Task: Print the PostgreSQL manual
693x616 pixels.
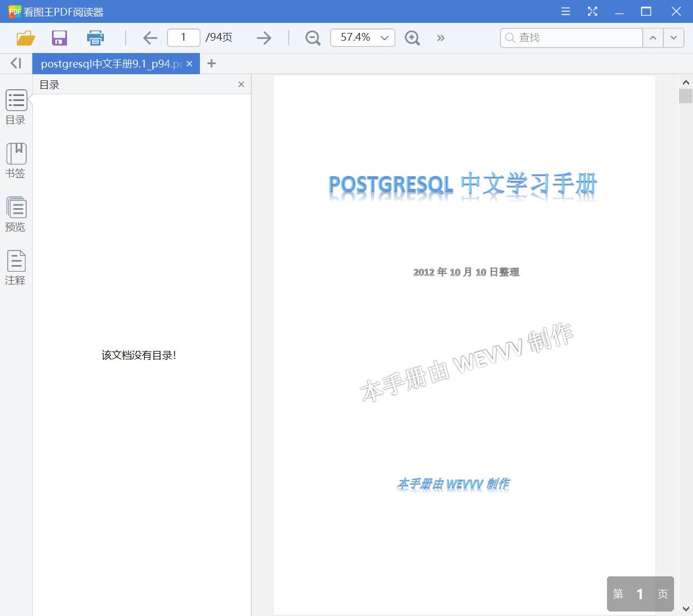Action: [95, 37]
